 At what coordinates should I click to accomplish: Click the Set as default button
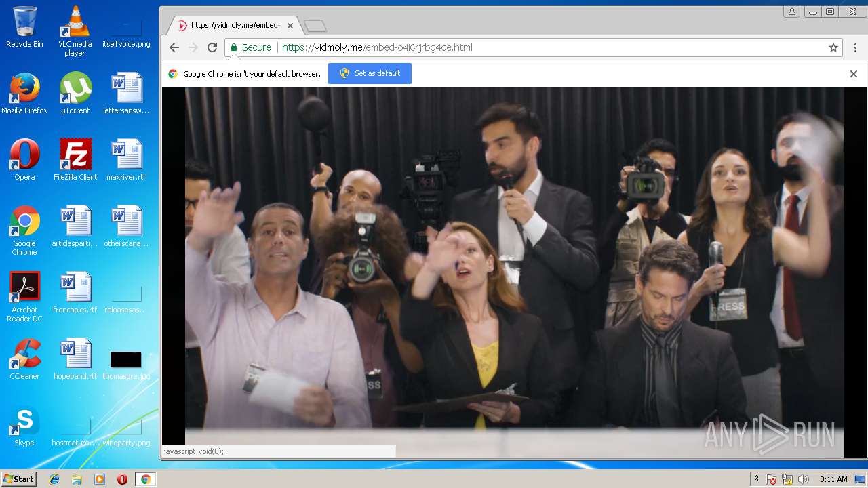coord(370,73)
